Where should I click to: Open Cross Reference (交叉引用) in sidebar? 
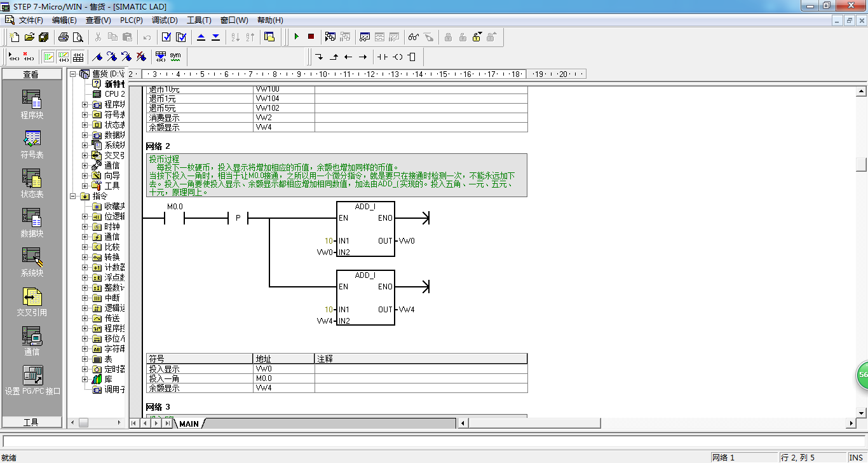(32, 301)
